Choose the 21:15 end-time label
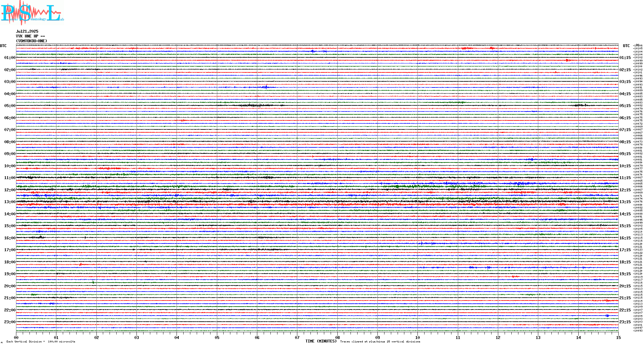Screen dimensions: 644x346 click(x=625, y=298)
